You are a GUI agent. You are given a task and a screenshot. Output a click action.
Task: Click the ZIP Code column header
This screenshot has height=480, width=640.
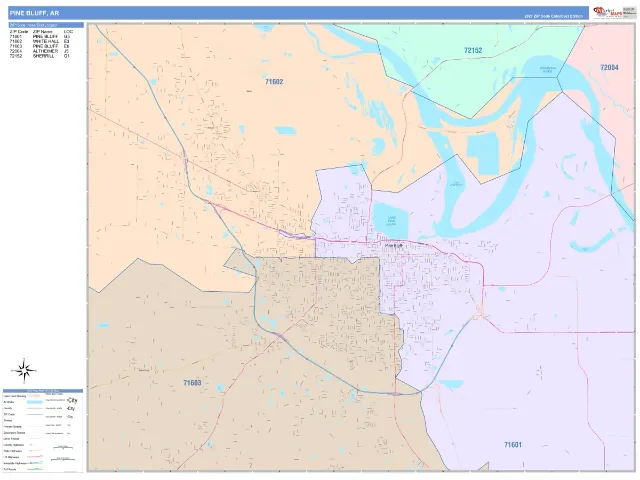[18, 31]
